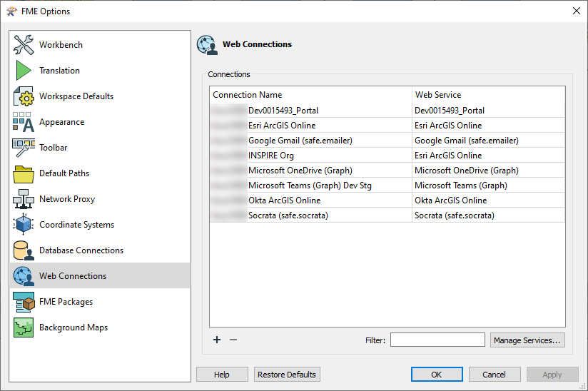The image size is (588, 391).
Task: Open the Network Proxy label
Action: (67, 199)
